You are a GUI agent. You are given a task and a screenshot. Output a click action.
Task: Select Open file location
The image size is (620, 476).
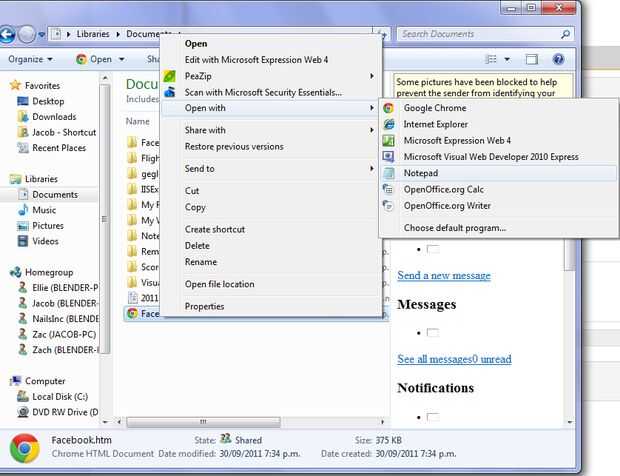pos(219,284)
